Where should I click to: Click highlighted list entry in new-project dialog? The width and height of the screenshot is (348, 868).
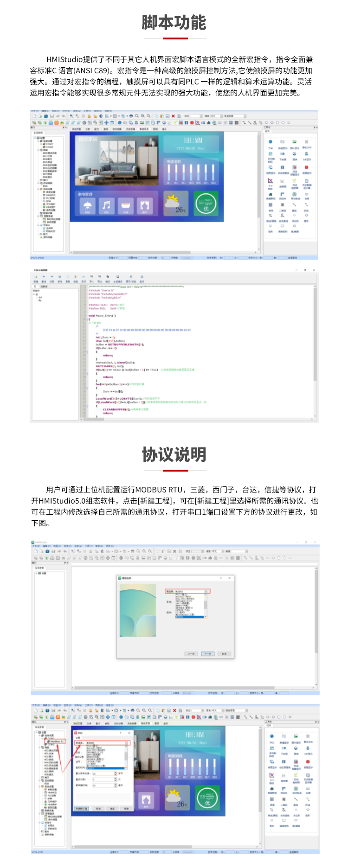coord(189,617)
